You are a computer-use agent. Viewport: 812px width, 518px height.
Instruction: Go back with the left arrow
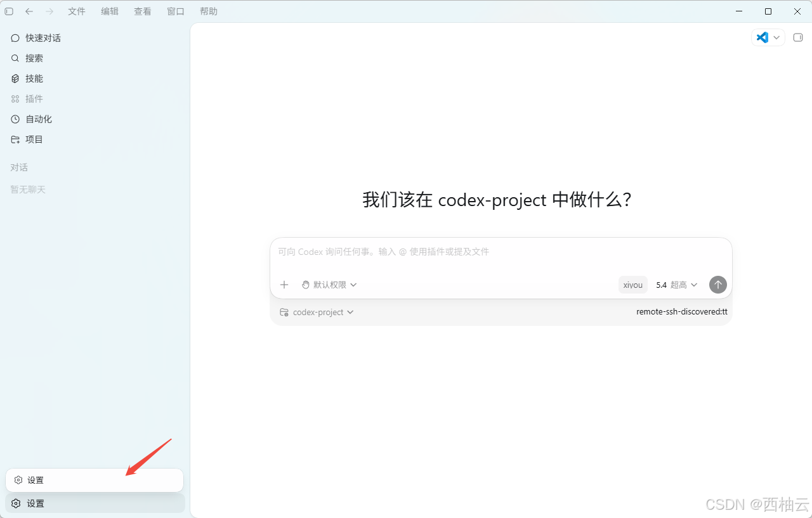(x=29, y=11)
